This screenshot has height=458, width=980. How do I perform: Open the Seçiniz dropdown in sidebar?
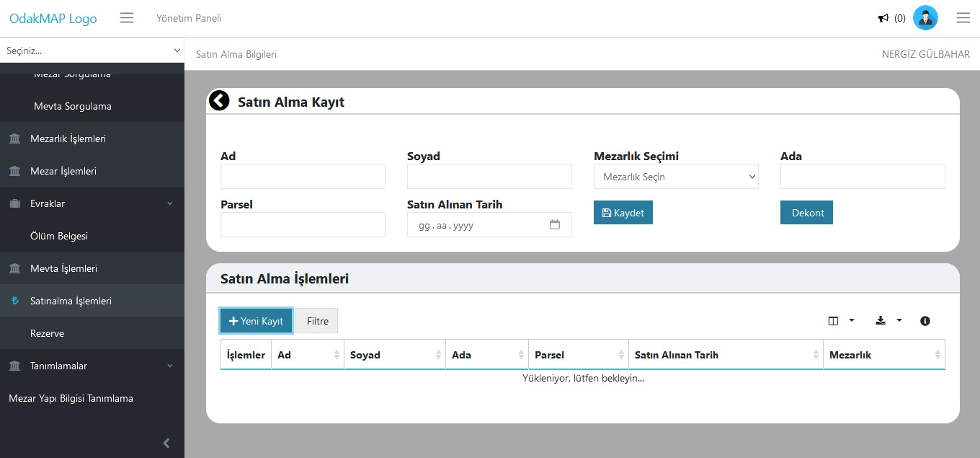point(92,50)
